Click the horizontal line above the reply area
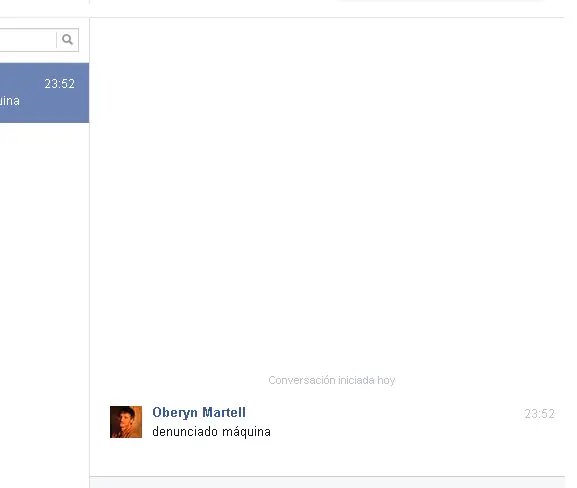 (x=327, y=477)
